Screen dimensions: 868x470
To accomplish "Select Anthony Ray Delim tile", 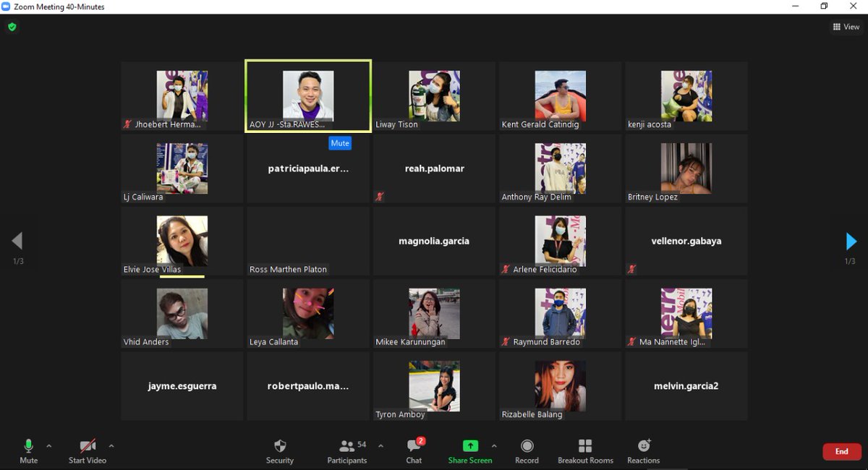I will [x=560, y=168].
